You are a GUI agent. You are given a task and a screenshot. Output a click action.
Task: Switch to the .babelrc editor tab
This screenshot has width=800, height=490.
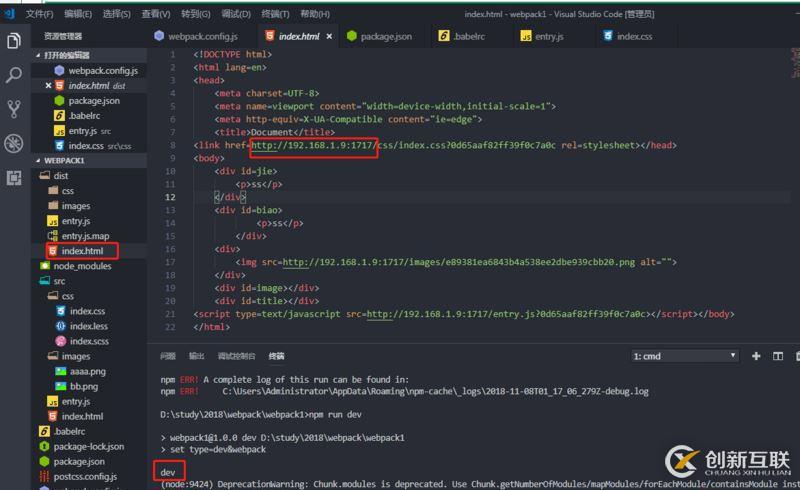click(x=462, y=36)
